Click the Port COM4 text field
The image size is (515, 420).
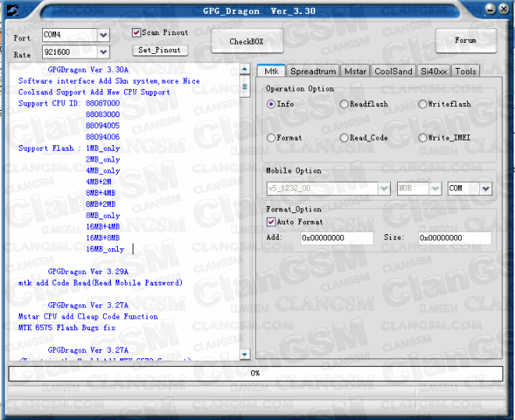69,35
